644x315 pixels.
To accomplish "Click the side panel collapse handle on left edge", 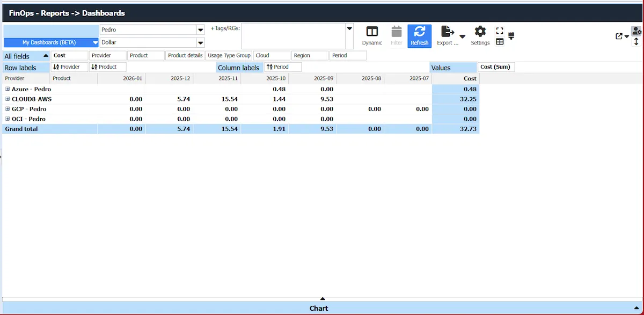I will coord(1,157).
